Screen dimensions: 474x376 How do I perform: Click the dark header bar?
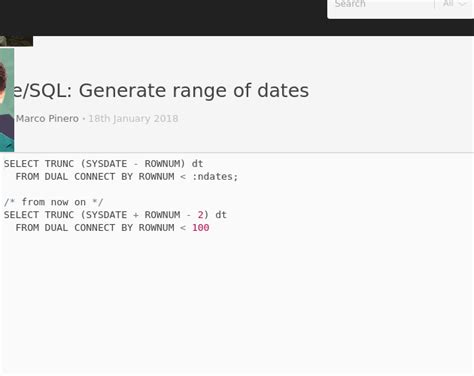coord(163,17)
